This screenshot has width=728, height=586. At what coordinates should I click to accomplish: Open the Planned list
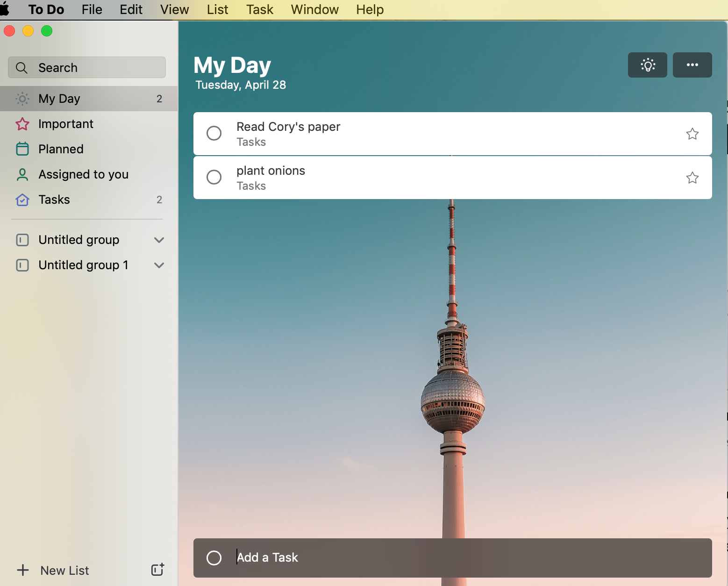tap(89, 149)
